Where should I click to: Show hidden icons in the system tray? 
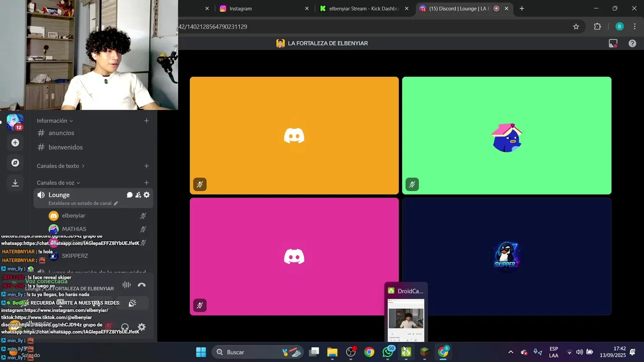pos(511,352)
